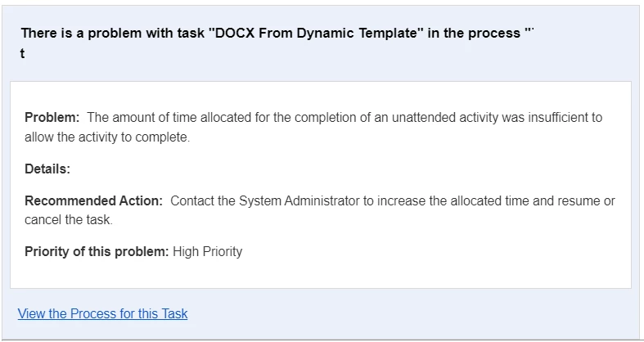The height and width of the screenshot is (342, 644).
Task: Click empty space in the white details panel
Action: coord(411,254)
